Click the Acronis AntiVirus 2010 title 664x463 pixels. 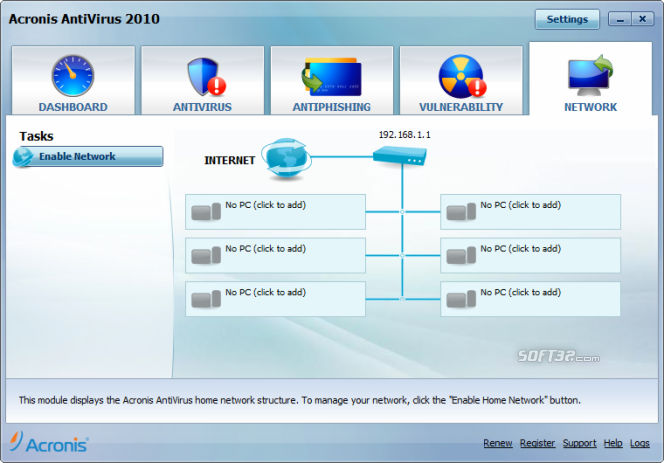(84, 19)
